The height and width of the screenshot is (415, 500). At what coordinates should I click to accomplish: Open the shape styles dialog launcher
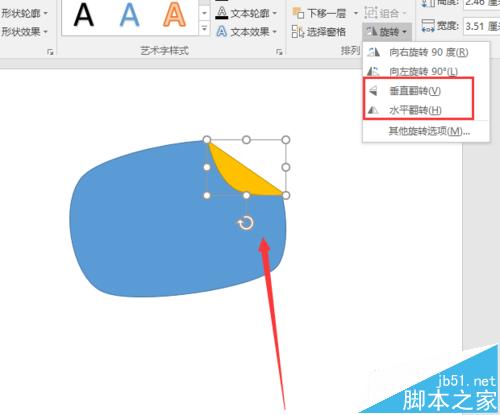click(50, 52)
